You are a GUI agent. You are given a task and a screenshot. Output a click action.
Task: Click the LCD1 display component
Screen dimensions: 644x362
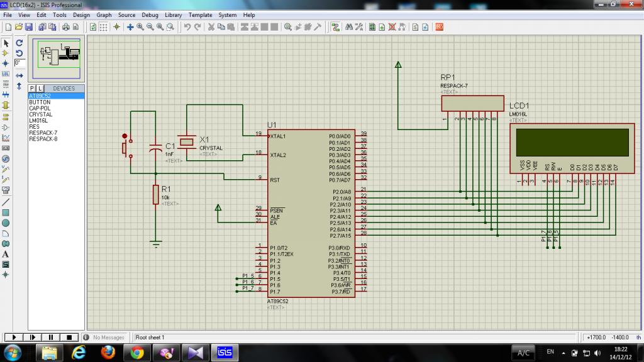coord(572,148)
